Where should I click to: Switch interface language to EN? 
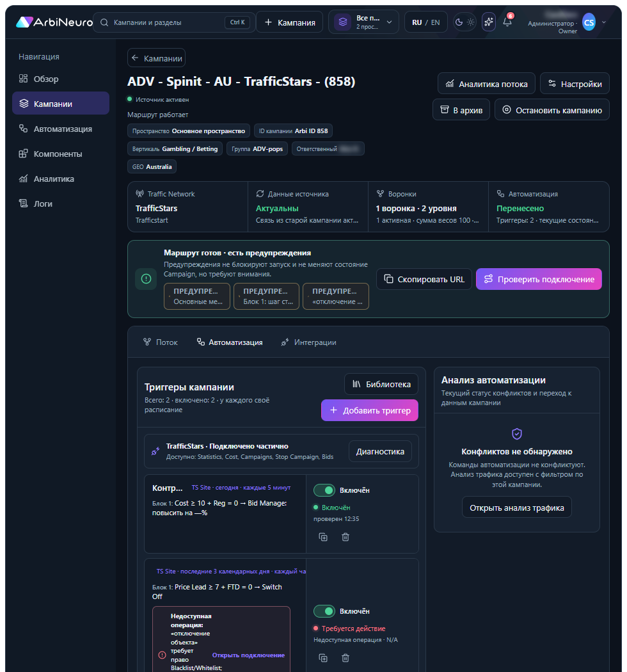tap(436, 22)
